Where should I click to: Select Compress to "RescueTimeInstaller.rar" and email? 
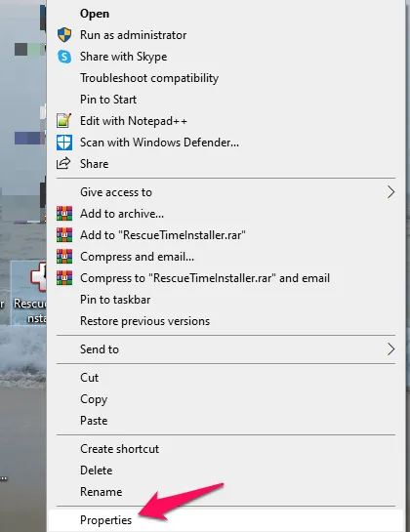pos(225,278)
